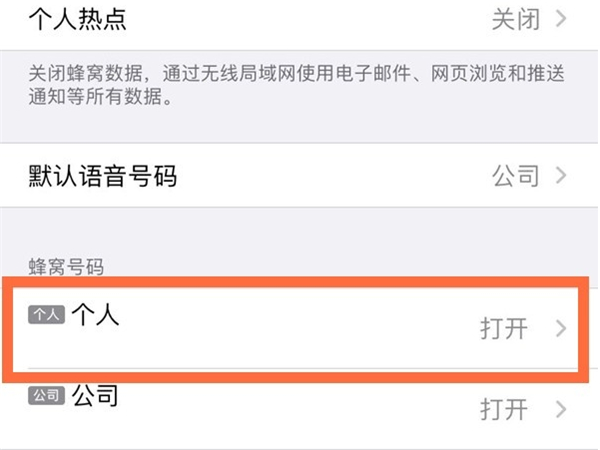
Task: Click the chevron on the 个人 plan row
Action: tap(561, 328)
